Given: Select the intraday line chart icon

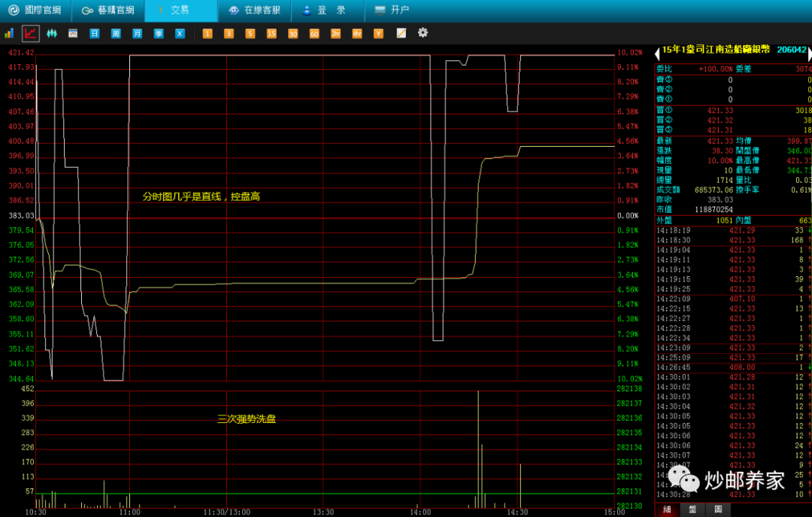Looking at the screenshot, I should 31,33.
